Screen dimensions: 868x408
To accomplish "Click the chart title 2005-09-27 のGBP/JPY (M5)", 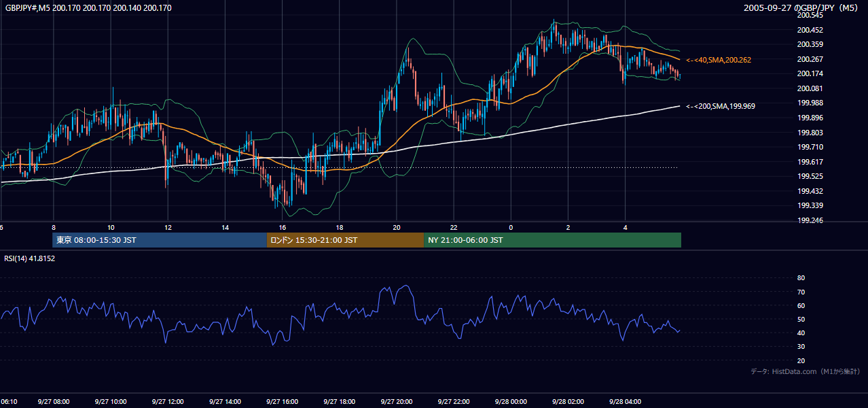I will coord(801,8).
